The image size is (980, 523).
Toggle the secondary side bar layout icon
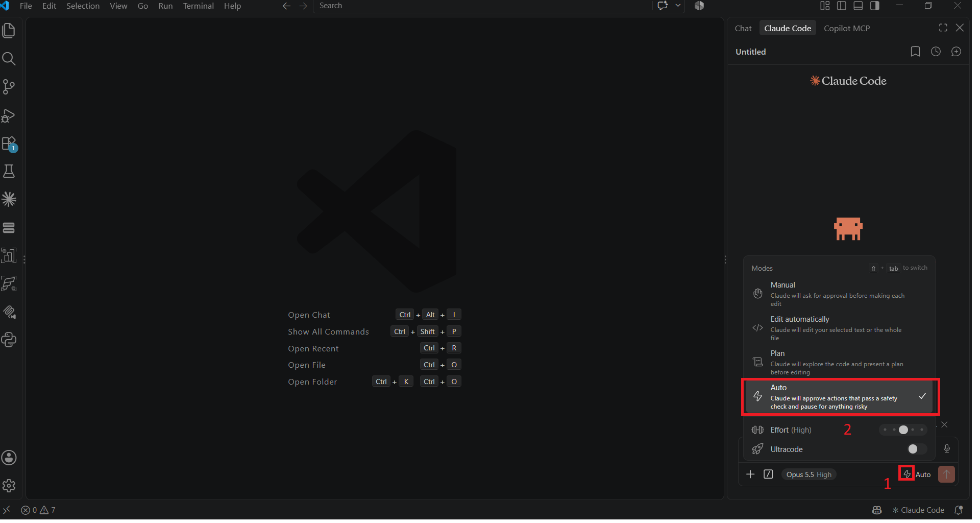tap(875, 6)
